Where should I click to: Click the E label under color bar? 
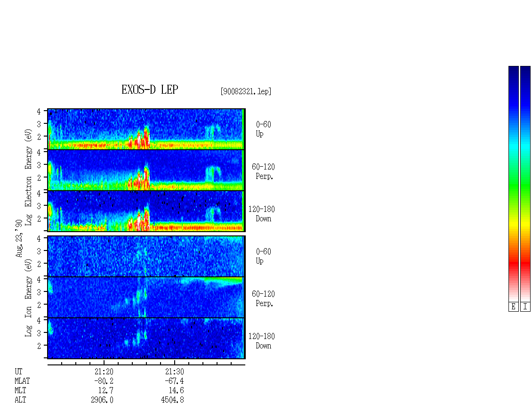pos(513,307)
